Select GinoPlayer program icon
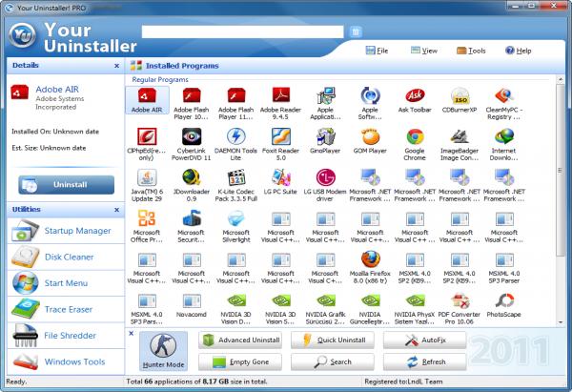This screenshot has height=392, width=572. coord(325,141)
